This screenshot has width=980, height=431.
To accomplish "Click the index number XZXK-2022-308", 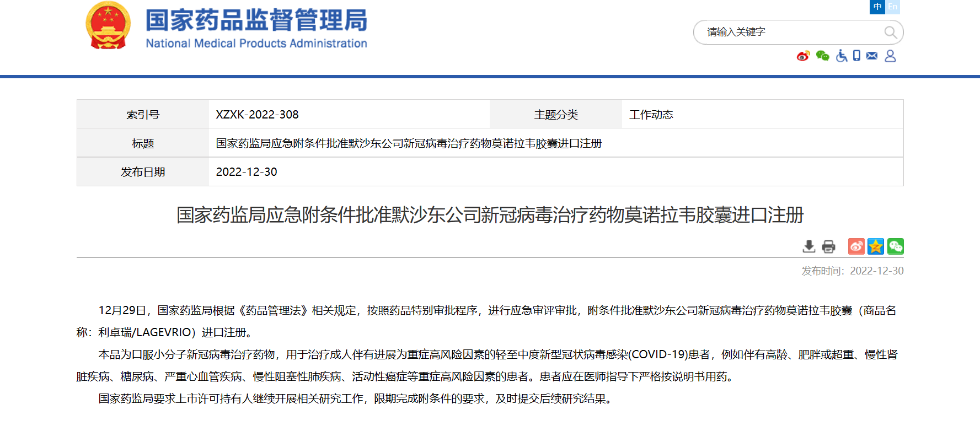I will click(257, 115).
